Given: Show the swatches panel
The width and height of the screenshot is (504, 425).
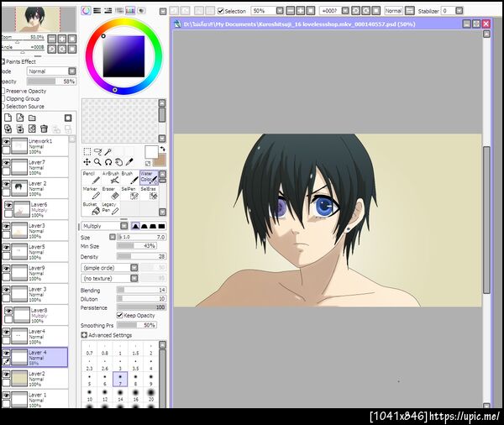Looking at the screenshot, I should coord(130,11).
